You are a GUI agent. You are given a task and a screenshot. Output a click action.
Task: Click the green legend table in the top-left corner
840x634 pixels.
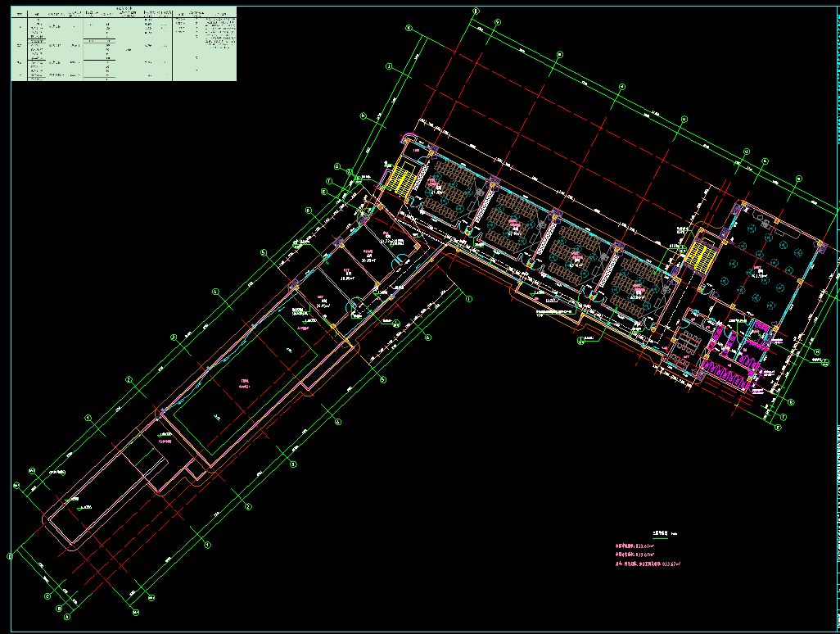click(123, 43)
